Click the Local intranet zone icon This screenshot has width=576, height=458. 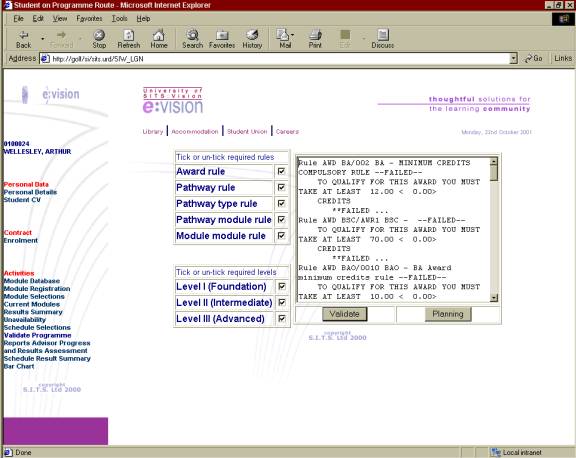pyautogui.click(x=496, y=452)
